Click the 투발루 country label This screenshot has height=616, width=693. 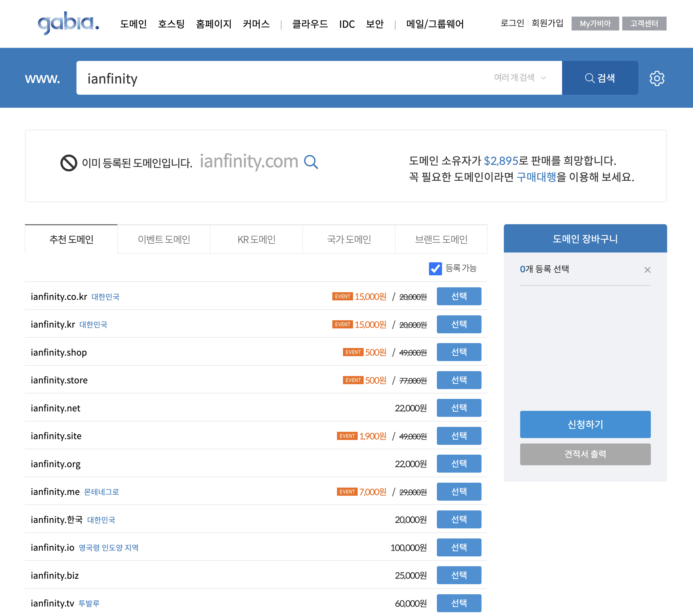tap(89, 603)
